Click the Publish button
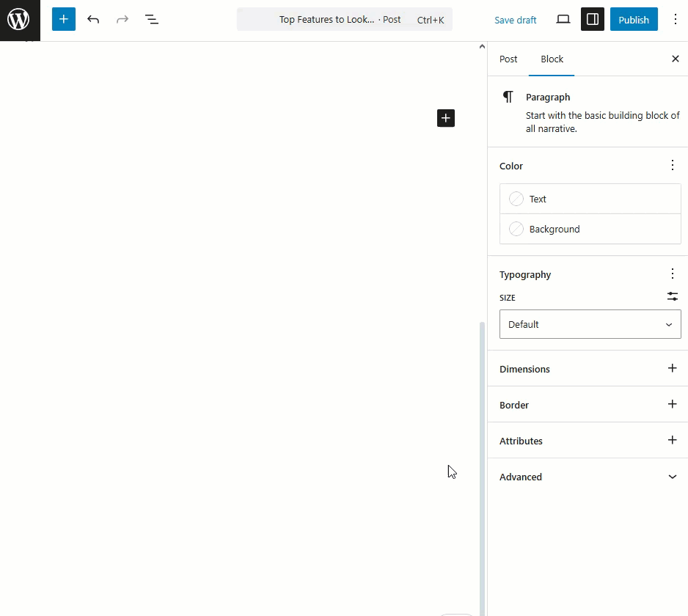 pyautogui.click(x=634, y=19)
